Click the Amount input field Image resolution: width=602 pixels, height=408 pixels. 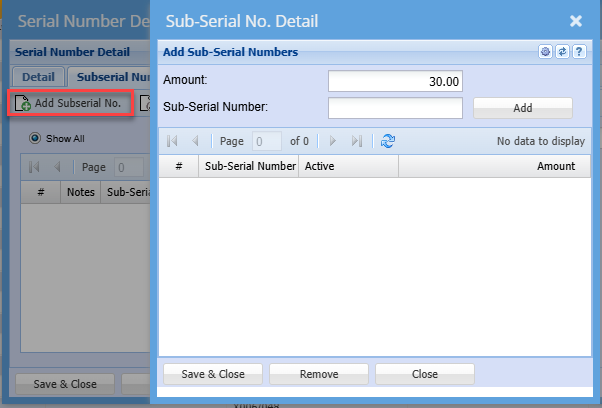tap(395, 81)
